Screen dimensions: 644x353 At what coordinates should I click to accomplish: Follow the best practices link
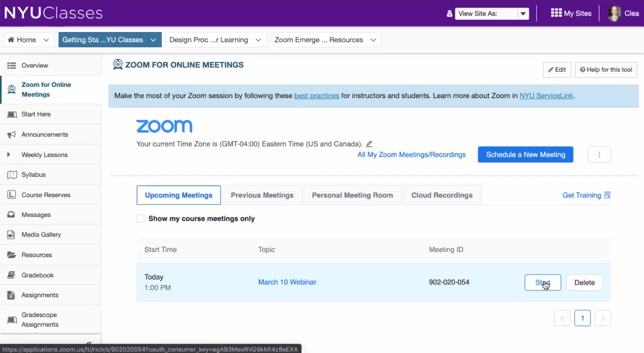point(316,95)
